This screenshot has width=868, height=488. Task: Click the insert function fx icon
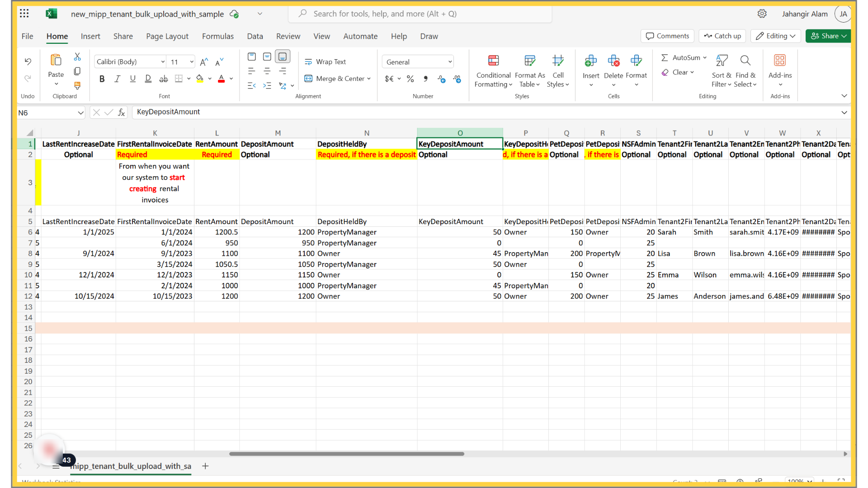pyautogui.click(x=122, y=113)
